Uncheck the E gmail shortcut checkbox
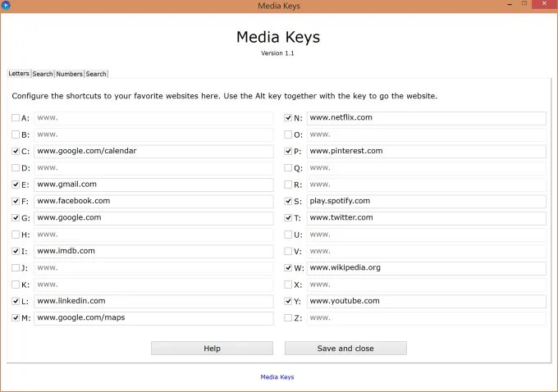558x392 pixels. tap(16, 185)
